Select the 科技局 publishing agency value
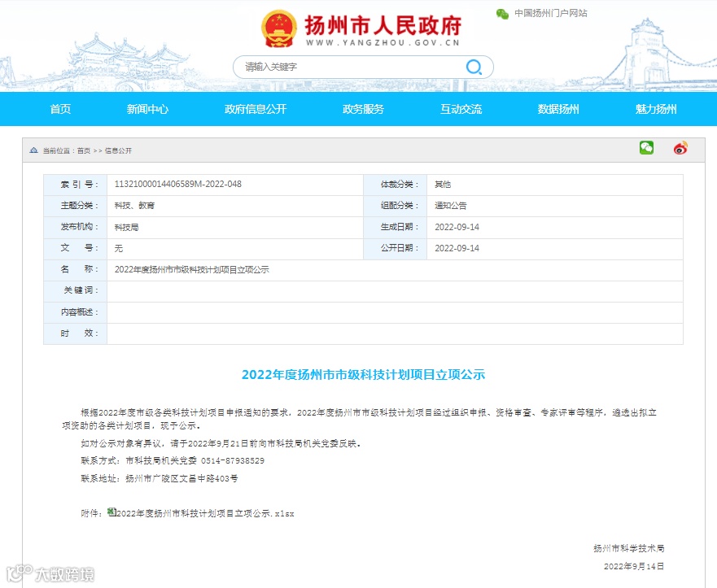This screenshot has height=588, width=717. click(126, 227)
